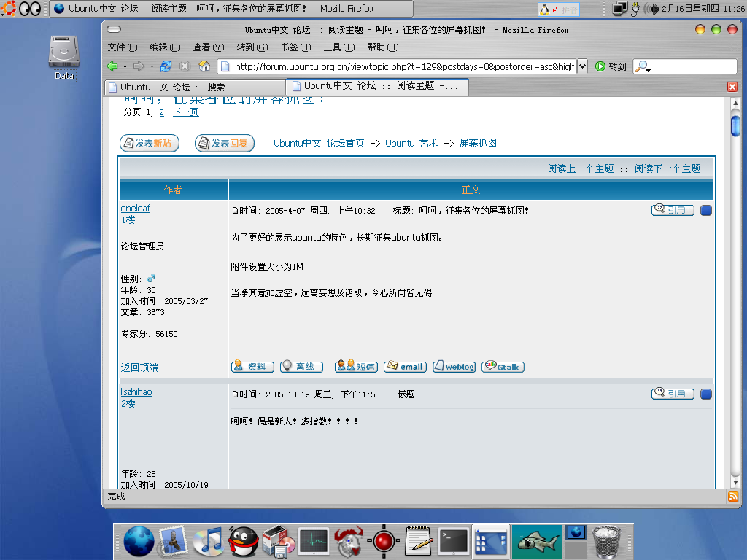Viewport: 747px width, 560px height.
Task: Click the forward navigation arrow
Action: coord(139,66)
